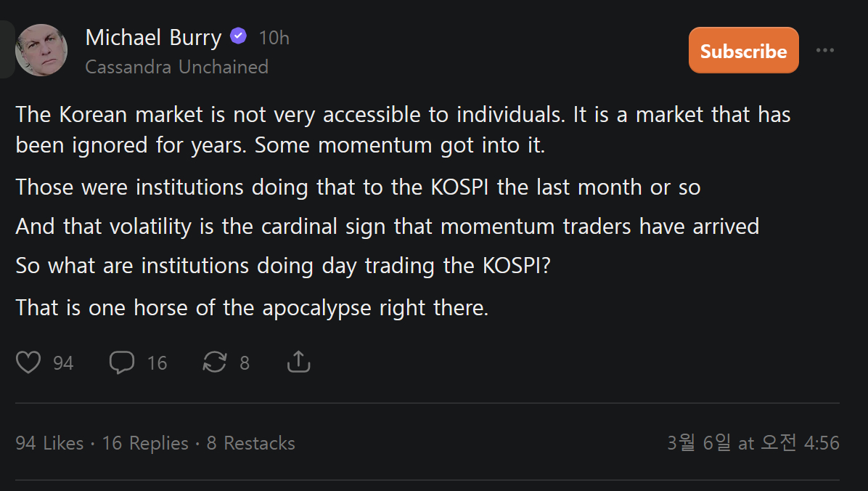Open replies via the comment bubble icon
Screen dimensions: 868x491
tap(122, 362)
